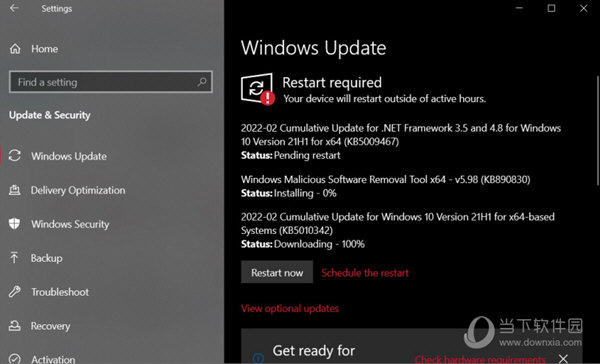Click the restart required status icon
Screen dimensions: 600x364
[x=258, y=89]
